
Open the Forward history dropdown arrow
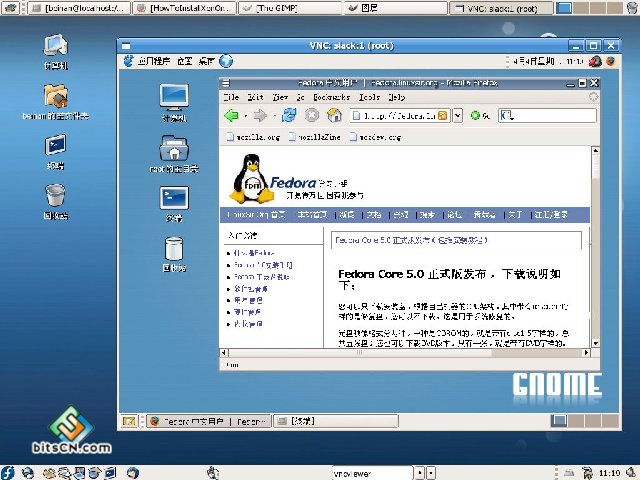[x=274, y=116]
